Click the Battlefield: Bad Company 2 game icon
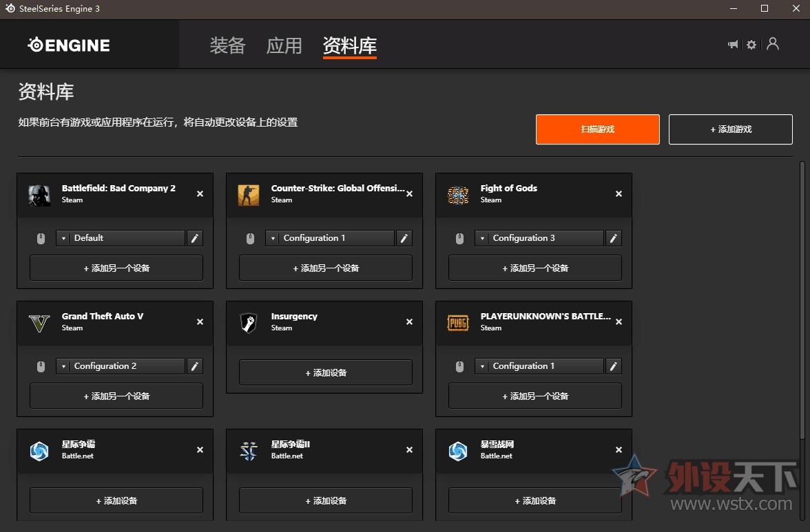This screenshot has width=810, height=532. pyautogui.click(x=39, y=195)
